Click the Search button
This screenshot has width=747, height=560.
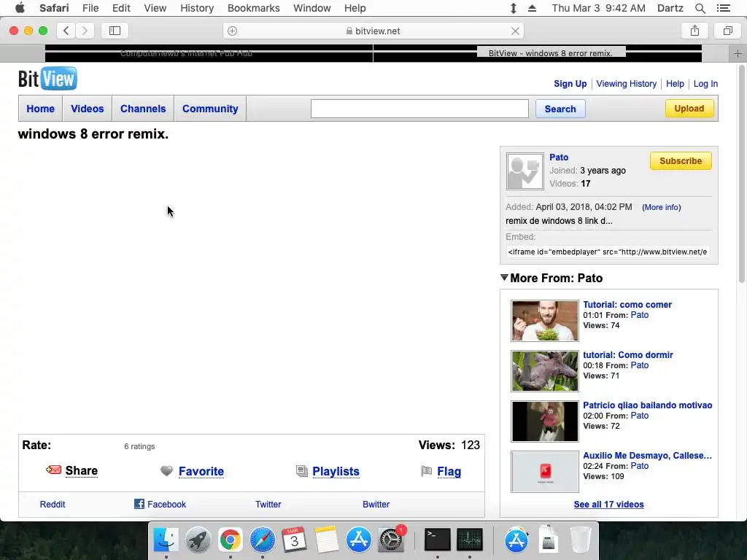pos(560,109)
